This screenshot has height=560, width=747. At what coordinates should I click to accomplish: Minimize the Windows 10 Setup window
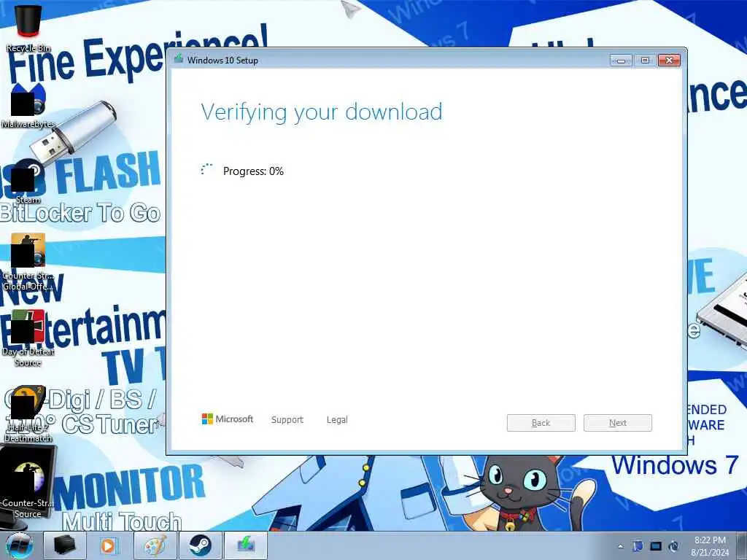[621, 61]
